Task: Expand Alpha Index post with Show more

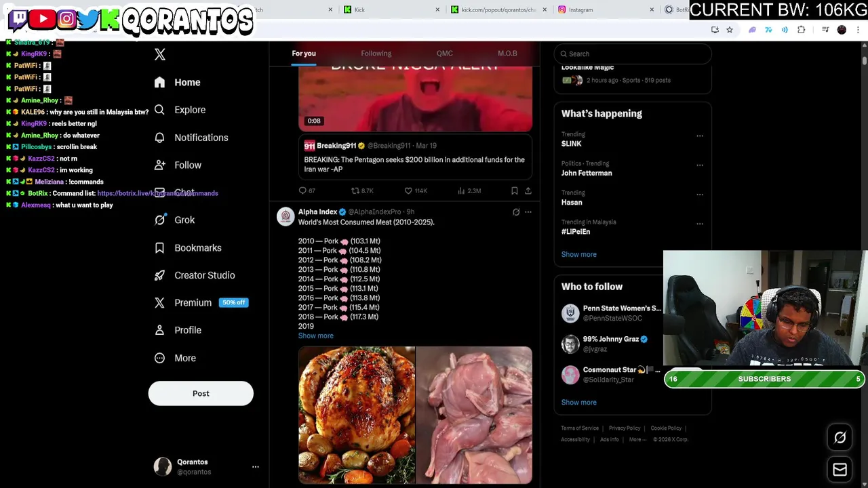Action: click(x=315, y=335)
